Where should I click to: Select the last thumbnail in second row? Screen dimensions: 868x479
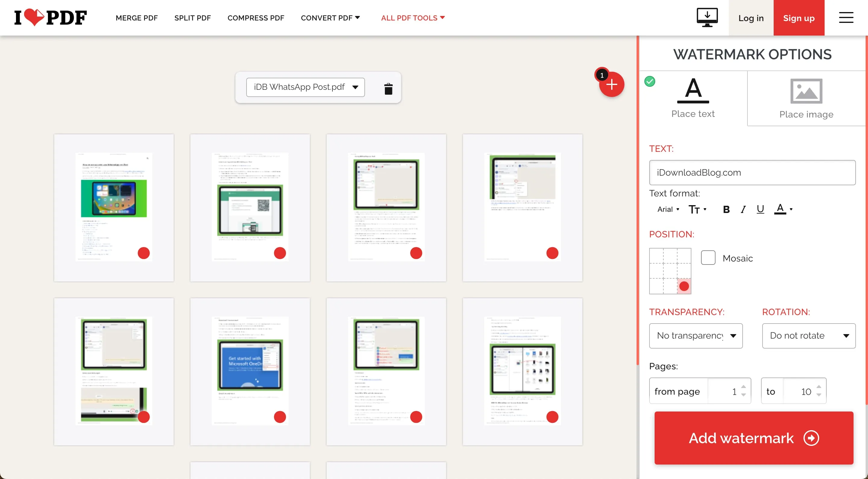coord(522,371)
